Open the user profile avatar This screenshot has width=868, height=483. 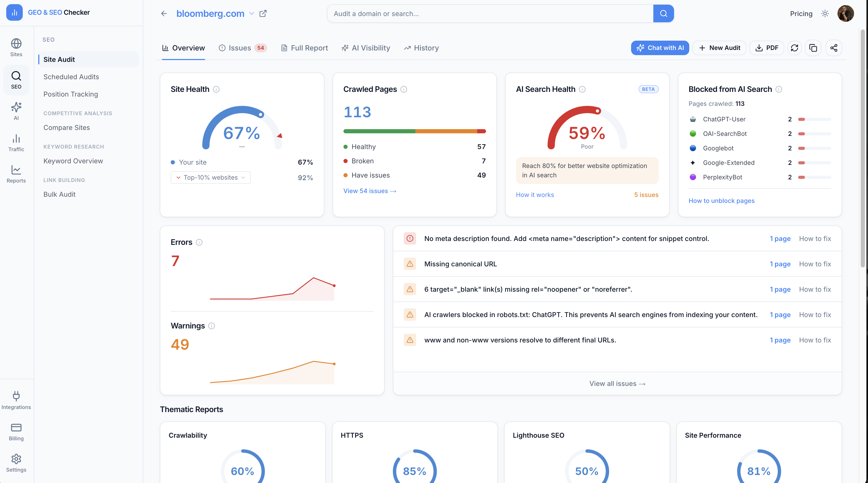pyautogui.click(x=845, y=13)
